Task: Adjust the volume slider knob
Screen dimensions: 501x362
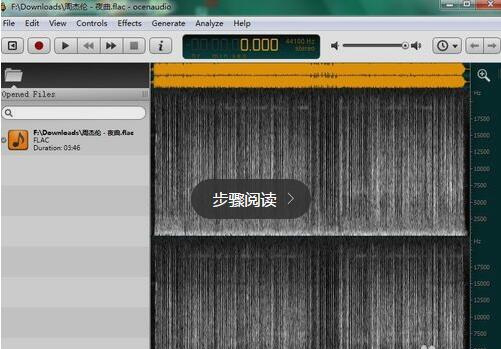Action: pyautogui.click(x=405, y=46)
